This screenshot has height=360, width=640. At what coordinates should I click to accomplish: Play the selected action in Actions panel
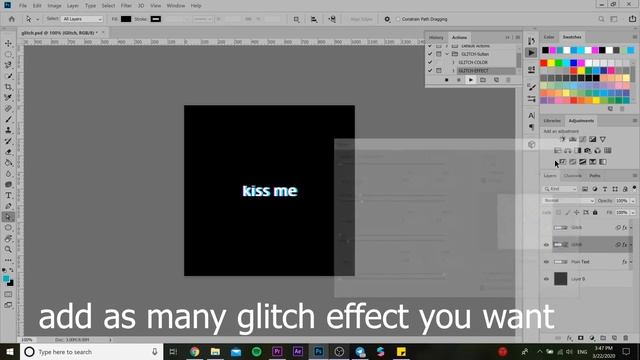471,80
